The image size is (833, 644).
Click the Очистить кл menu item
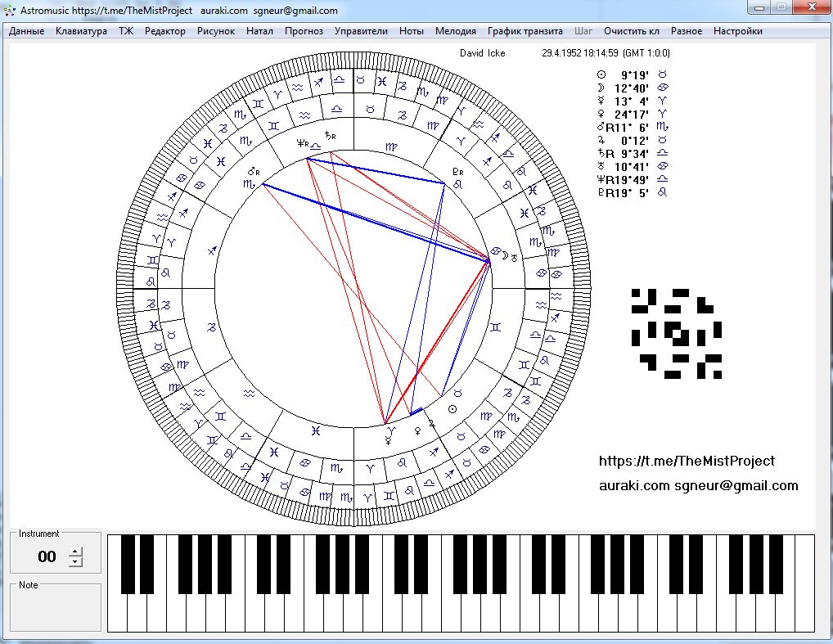coord(631,31)
